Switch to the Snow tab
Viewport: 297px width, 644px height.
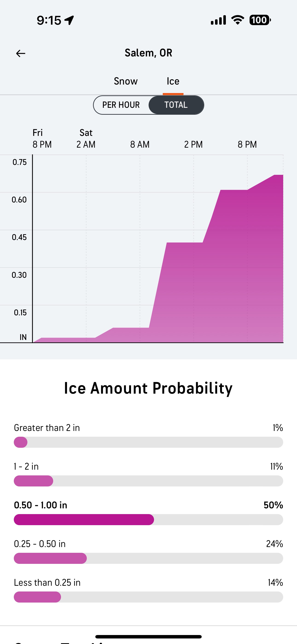126,81
